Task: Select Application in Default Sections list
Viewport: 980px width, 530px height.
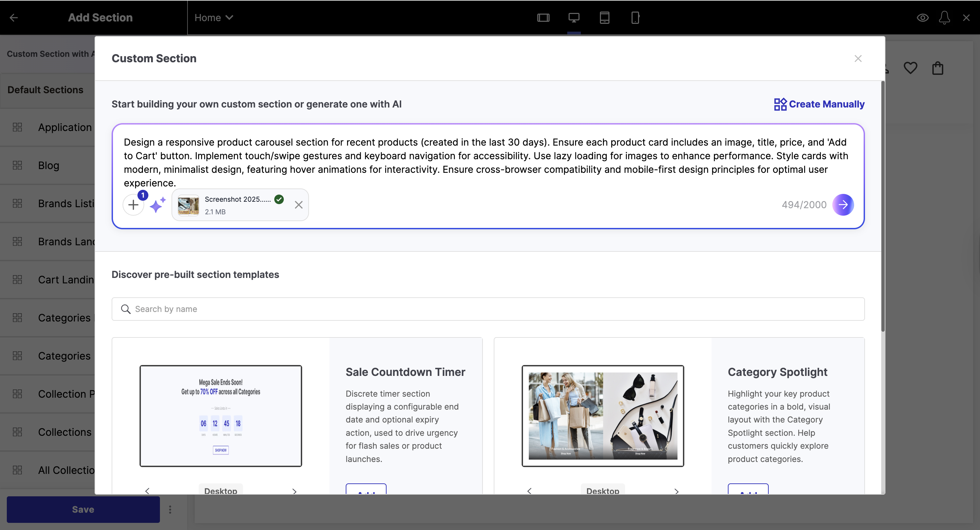Action: (x=65, y=127)
